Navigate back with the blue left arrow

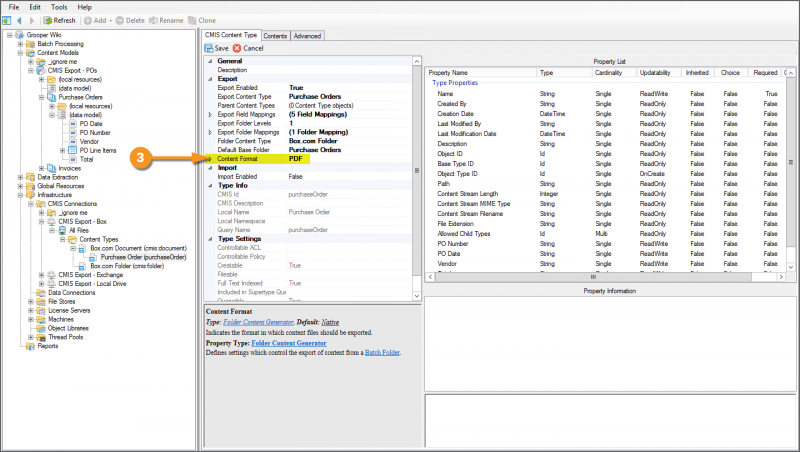pyautogui.click(x=19, y=20)
